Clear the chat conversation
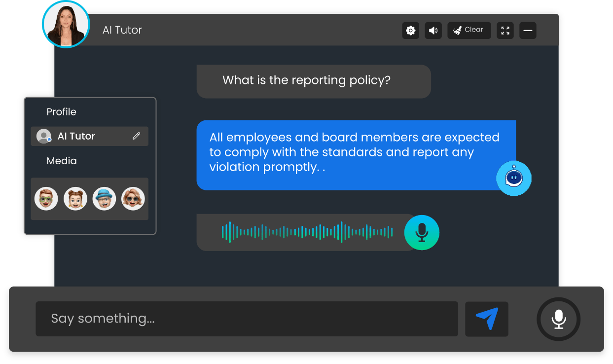This screenshot has width=613, height=364. [x=469, y=30]
